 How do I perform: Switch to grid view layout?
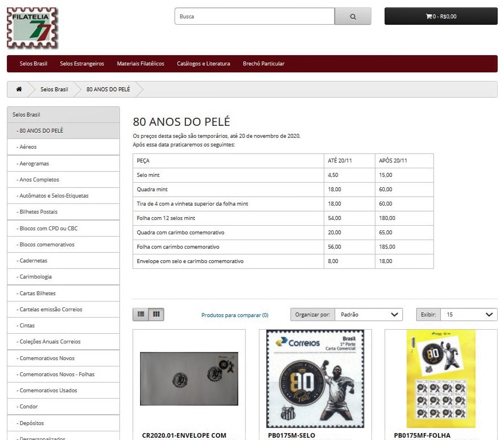156,314
